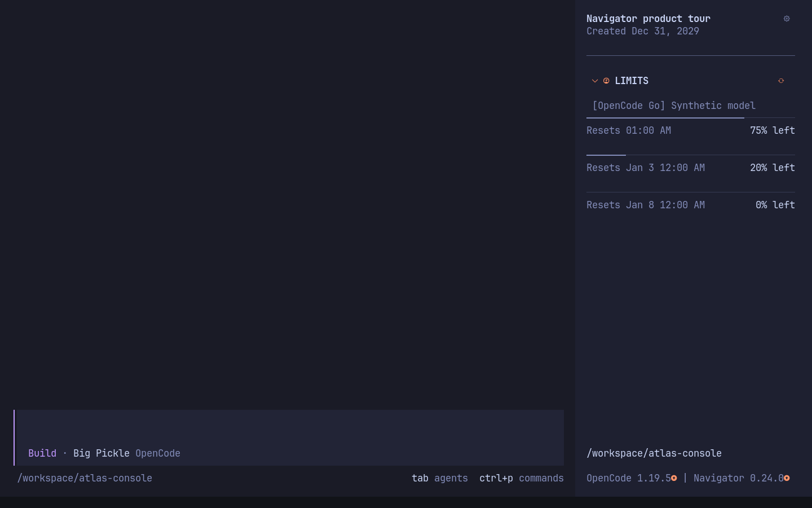
Task: Click the 75% left usage bar
Action: coord(691,118)
